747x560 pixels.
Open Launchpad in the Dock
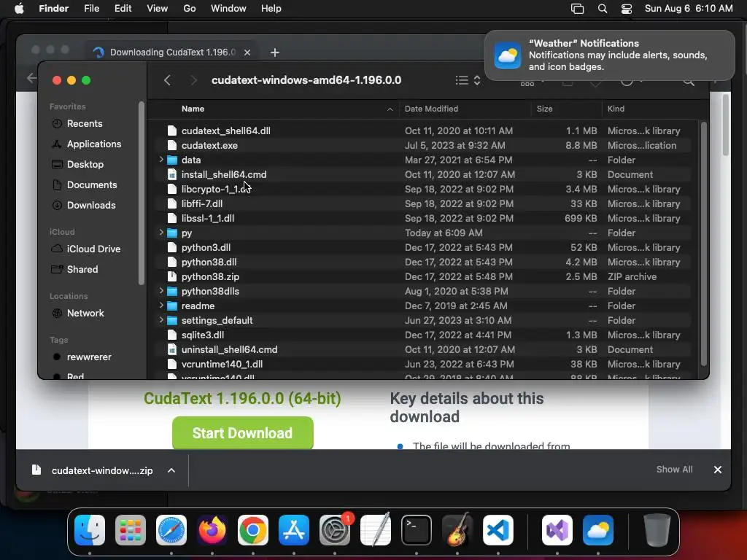(131, 530)
